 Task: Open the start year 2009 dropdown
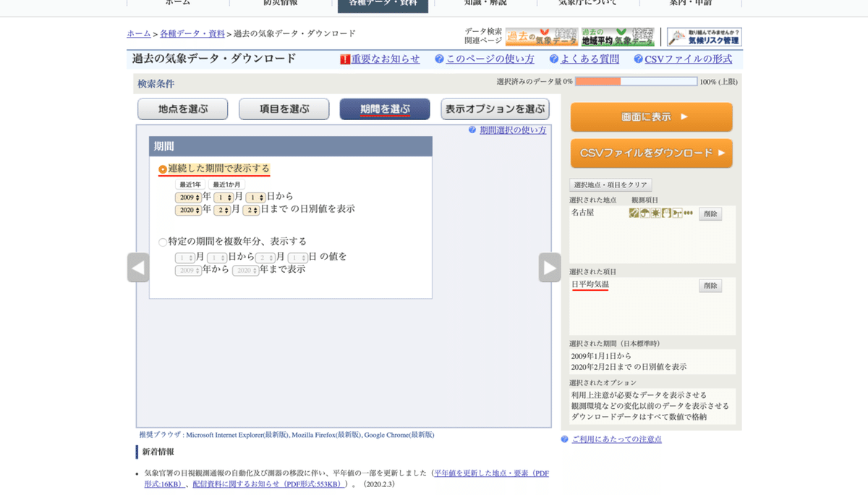pos(190,196)
